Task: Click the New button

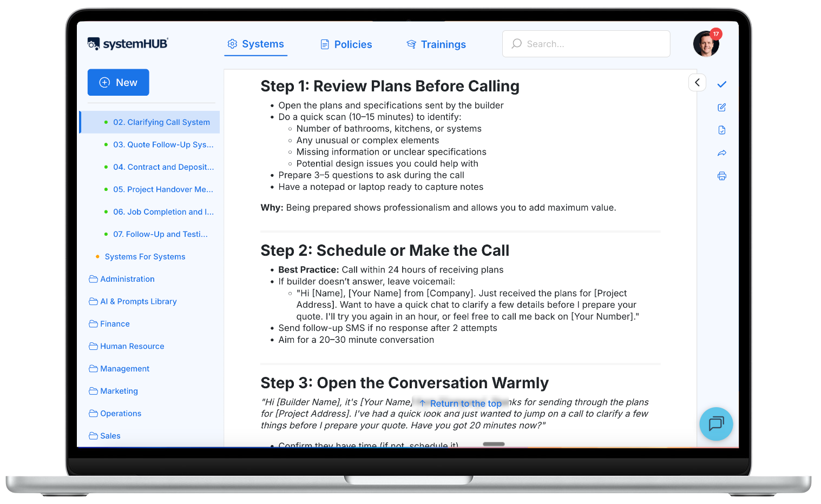Action: point(119,82)
